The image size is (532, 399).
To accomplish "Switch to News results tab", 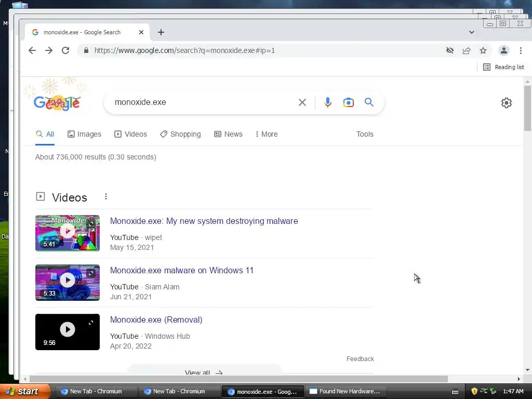I will tap(229, 134).
